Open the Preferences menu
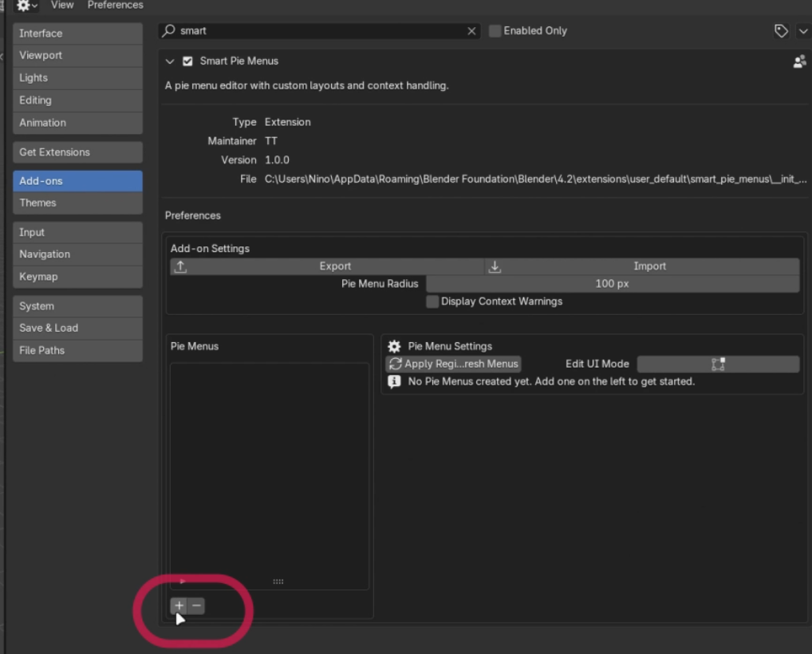Screen dimensions: 812x654 point(115,5)
